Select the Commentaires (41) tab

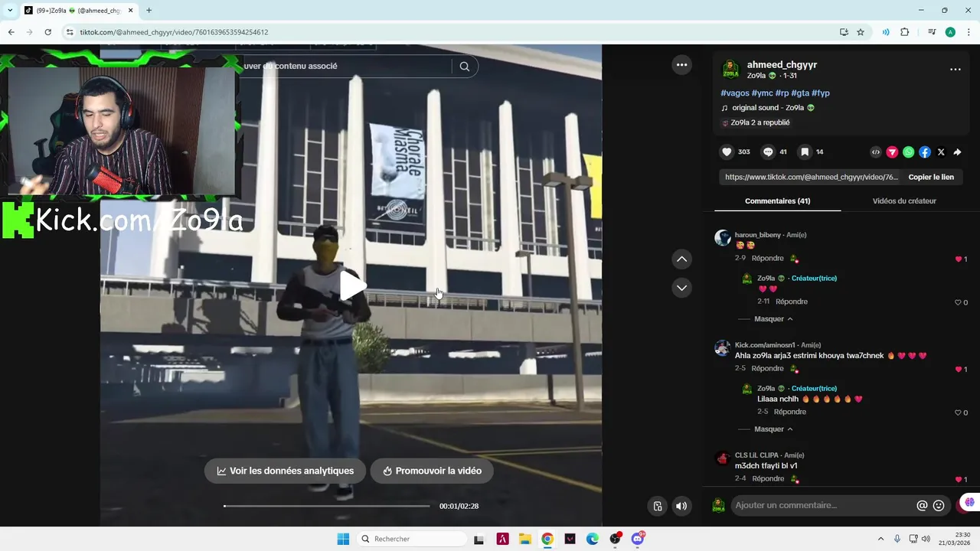[777, 201]
